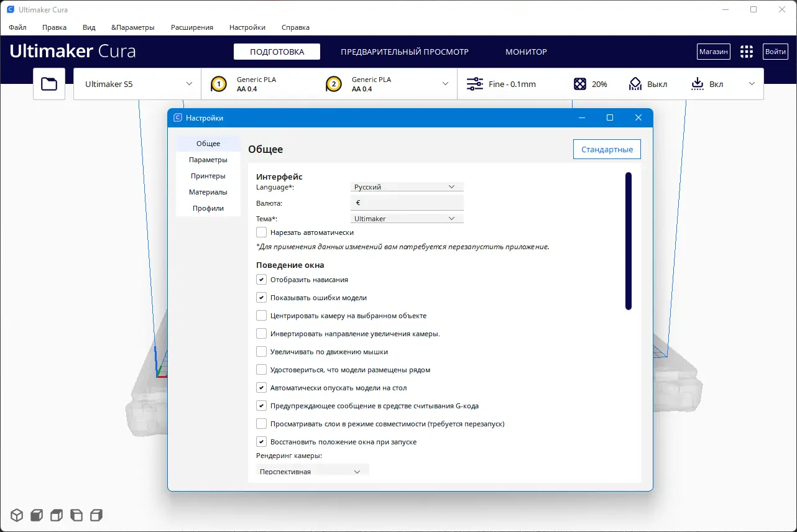The image size is (797, 532).
Task: Open the Справка menu
Action: (x=295, y=27)
